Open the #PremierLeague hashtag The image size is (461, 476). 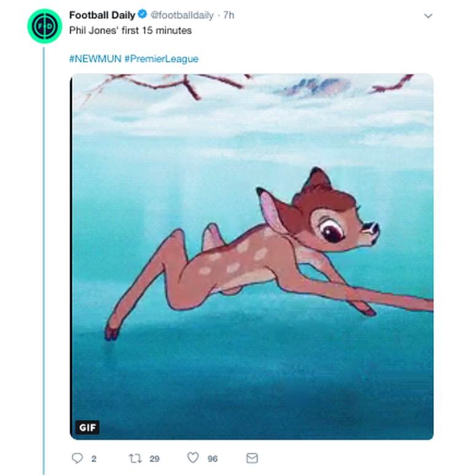[x=162, y=58]
